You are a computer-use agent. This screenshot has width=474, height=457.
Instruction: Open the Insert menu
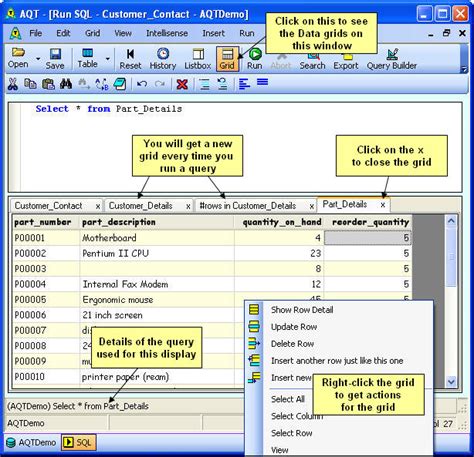[214, 33]
